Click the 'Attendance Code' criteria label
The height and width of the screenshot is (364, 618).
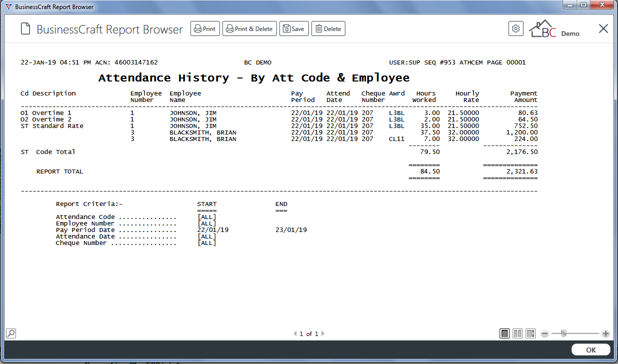point(85,217)
